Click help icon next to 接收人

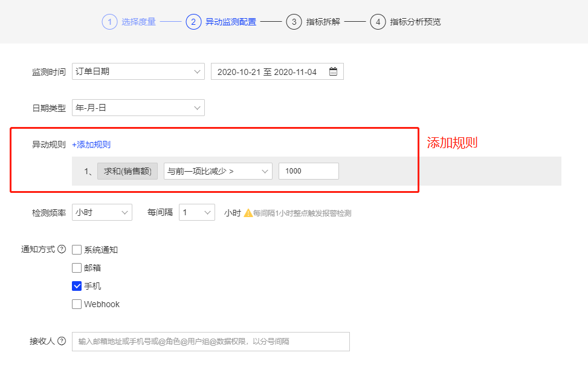62,341
